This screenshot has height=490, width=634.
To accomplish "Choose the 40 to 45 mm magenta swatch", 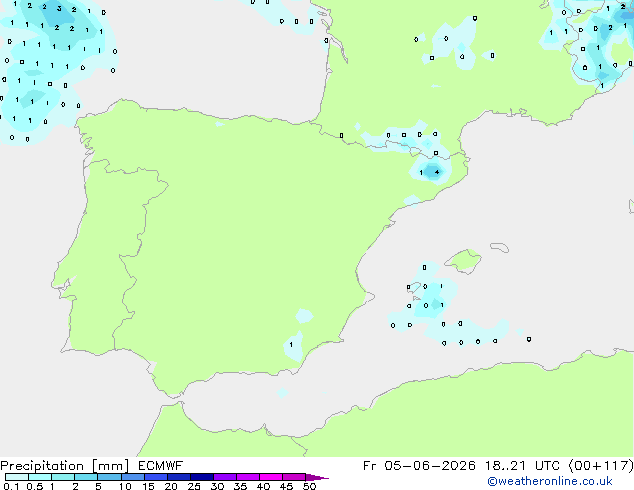I will [x=271, y=477].
